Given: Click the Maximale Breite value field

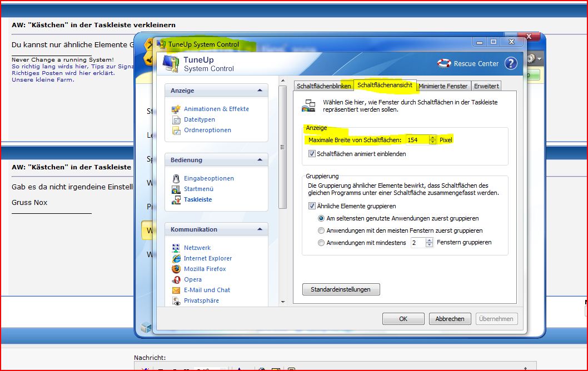Looking at the screenshot, I should coord(417,140).
